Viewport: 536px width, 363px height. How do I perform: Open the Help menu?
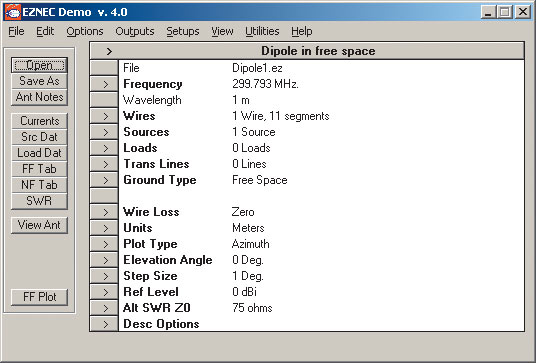(x=302, y=31)
